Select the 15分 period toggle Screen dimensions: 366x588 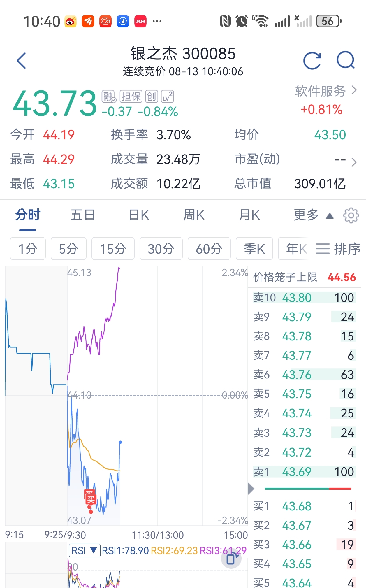(x=113, y=249)
